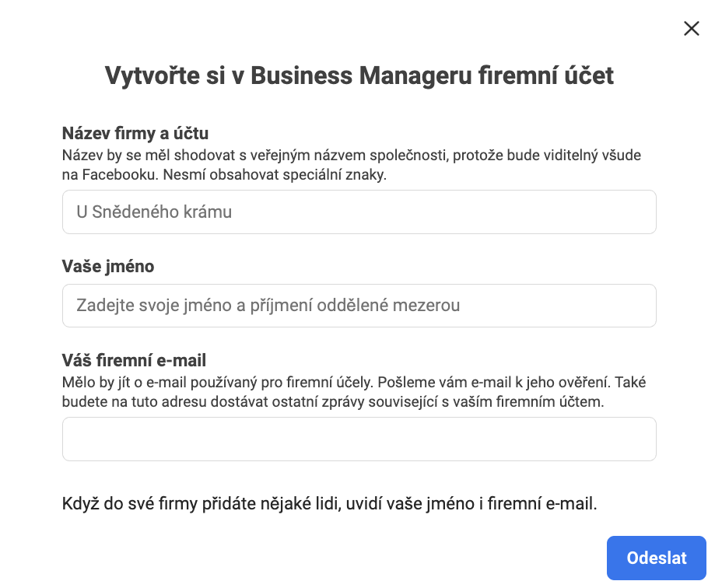Focus the company name input field
Viewport: 722px width, 588px height.
point(359,212)
